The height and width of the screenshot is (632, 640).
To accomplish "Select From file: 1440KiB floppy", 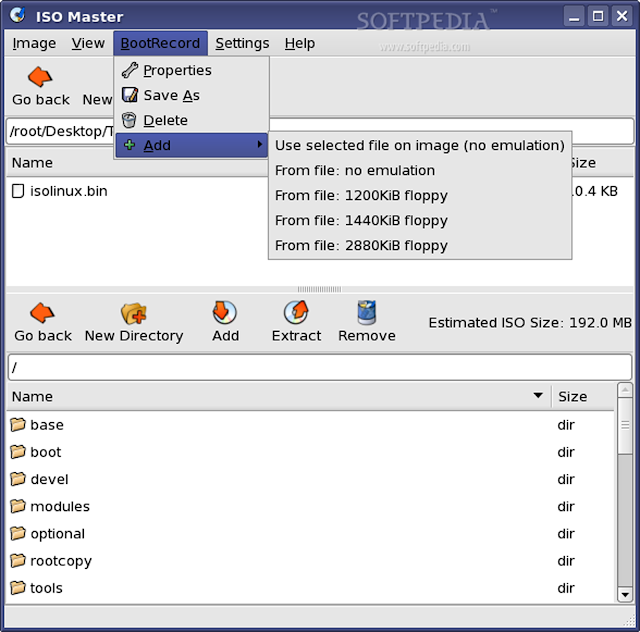I will pyautogui.click(x=420, y=220).
